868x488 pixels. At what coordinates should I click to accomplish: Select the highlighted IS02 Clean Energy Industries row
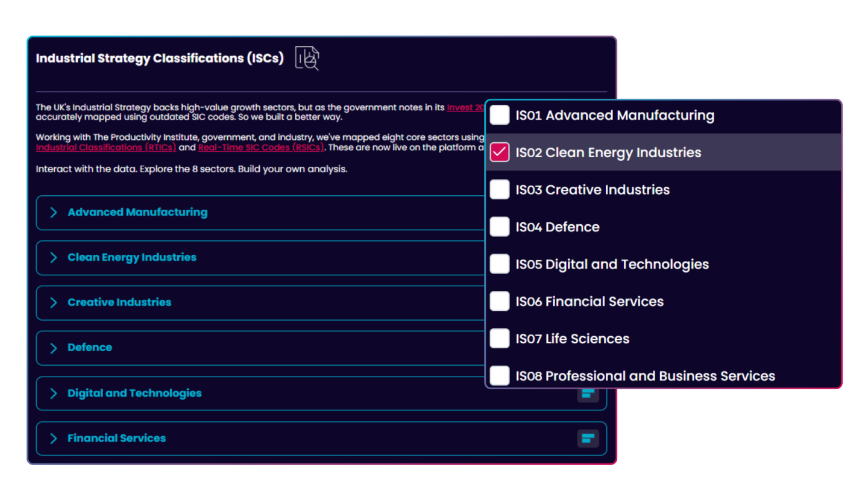(633, 152)
